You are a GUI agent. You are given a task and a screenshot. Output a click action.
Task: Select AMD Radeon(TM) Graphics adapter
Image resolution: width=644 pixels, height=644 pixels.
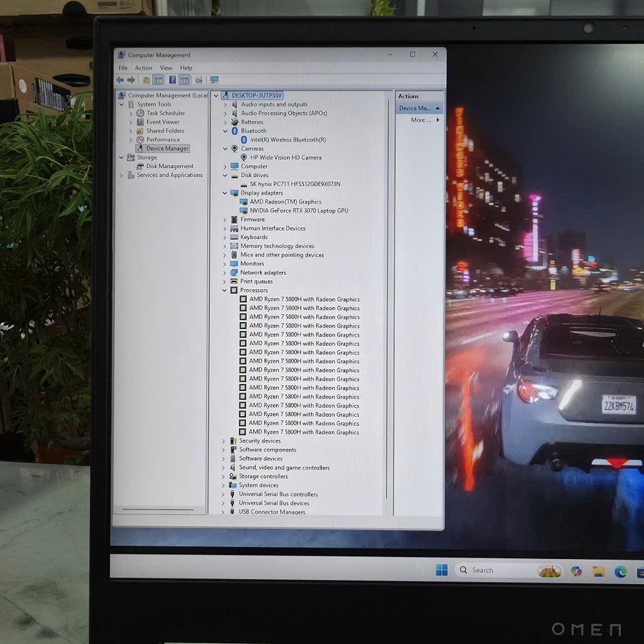[x=285, y=202]
